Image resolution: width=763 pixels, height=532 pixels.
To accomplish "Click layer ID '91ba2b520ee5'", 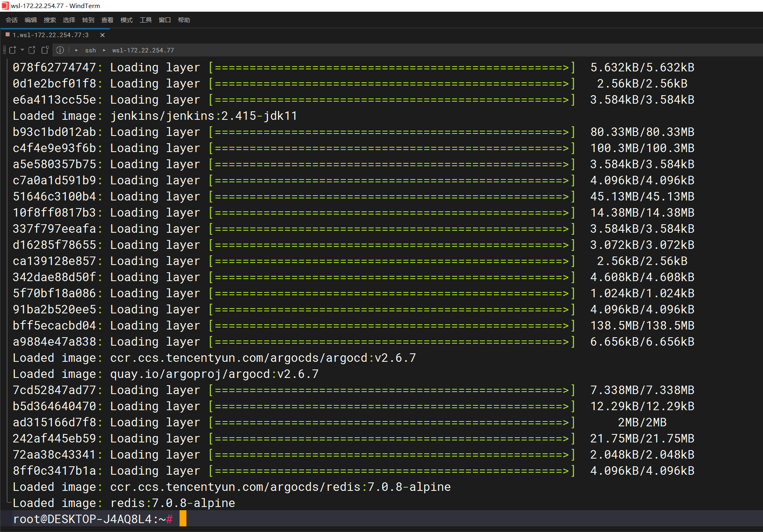I will point(54,309).
